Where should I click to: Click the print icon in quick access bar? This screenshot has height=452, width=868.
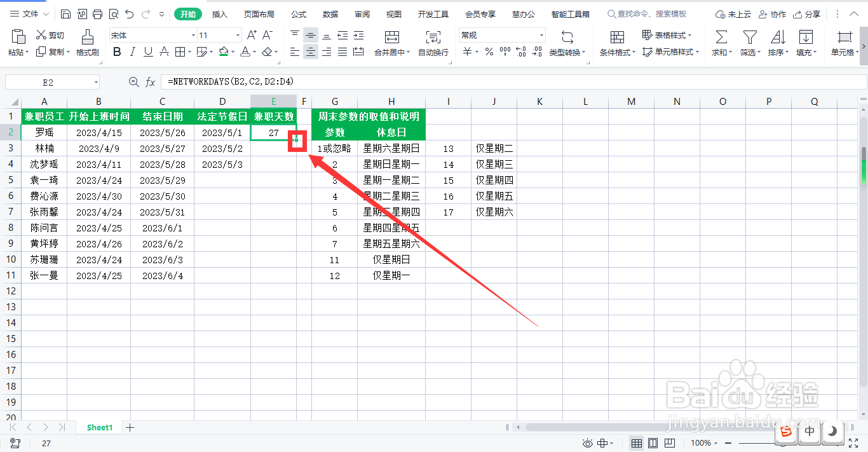pos(97,14)
